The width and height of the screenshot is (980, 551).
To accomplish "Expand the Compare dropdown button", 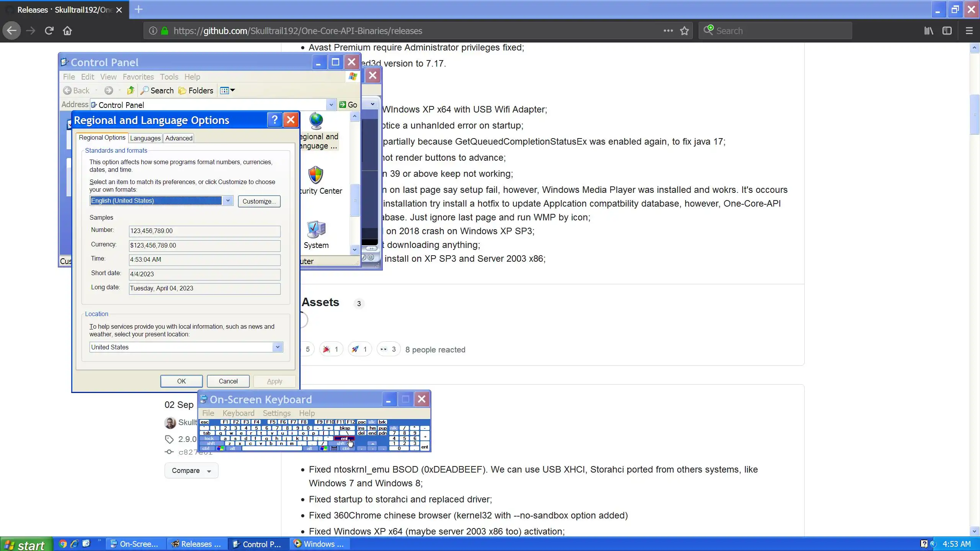I will click(191, 471).
